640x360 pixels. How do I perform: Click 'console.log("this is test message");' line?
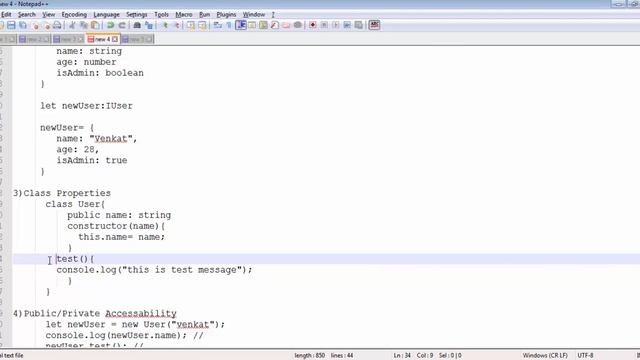coord(154,270)
